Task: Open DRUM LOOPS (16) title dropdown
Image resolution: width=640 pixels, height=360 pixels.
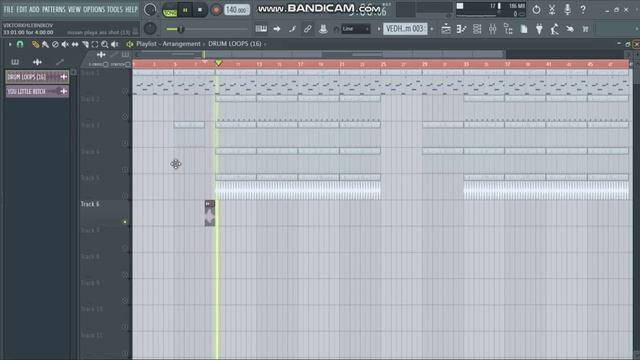Action: 237,44
